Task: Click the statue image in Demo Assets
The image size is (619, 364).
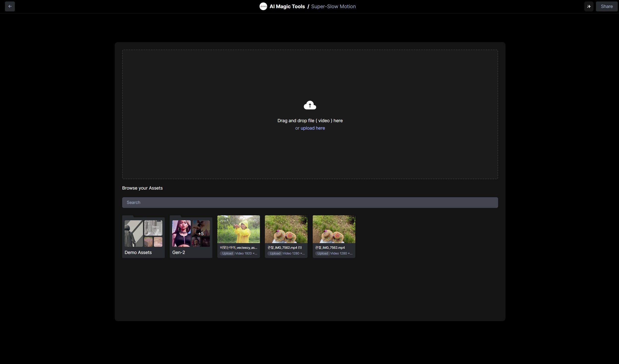Action: [134, 233]
